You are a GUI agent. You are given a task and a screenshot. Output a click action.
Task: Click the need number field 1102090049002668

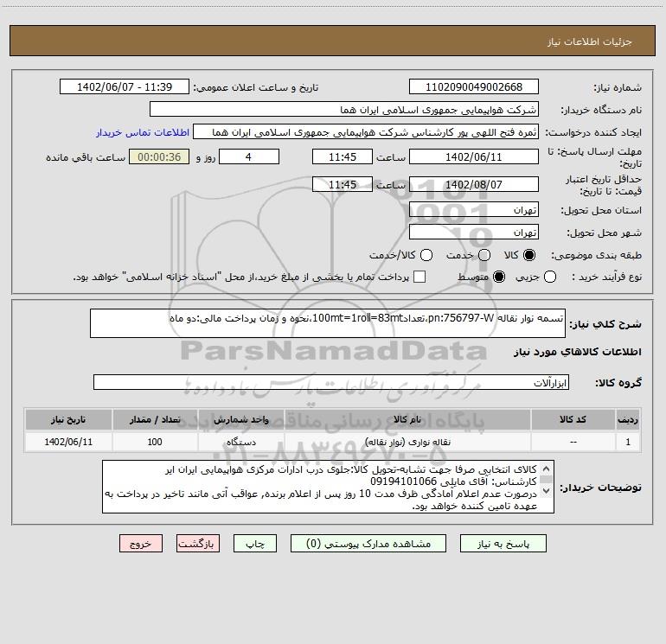pyautogui.click(x=474, y=87)
